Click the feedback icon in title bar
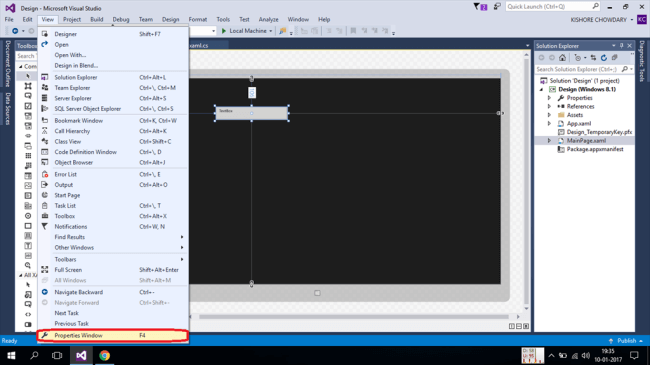Viewport: 650px width, 365px height. pos(497,7)
